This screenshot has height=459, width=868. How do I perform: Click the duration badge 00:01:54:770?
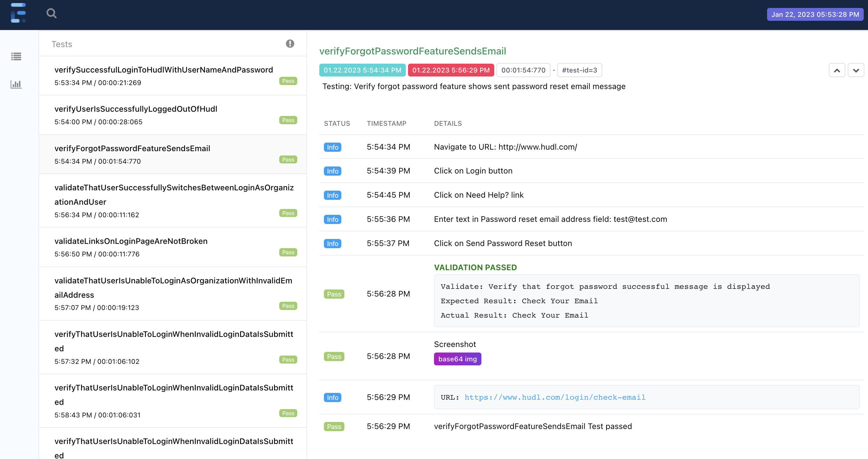[x=523, y=70]
